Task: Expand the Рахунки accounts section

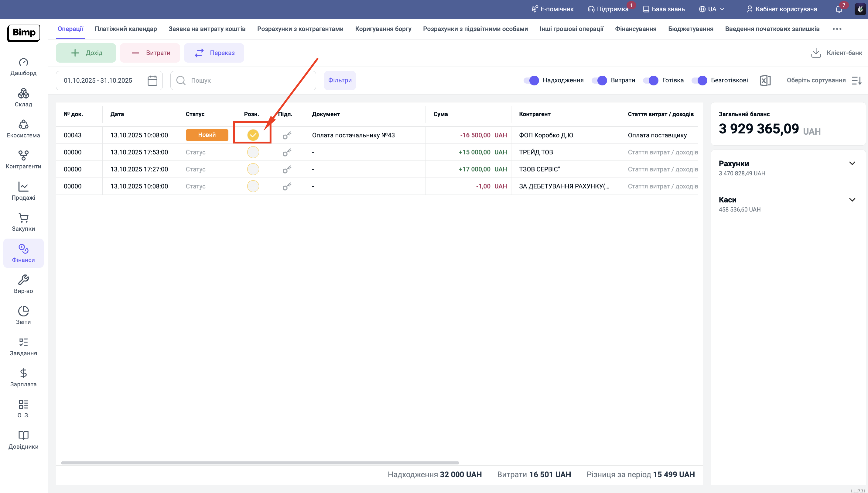Action: 852,164
